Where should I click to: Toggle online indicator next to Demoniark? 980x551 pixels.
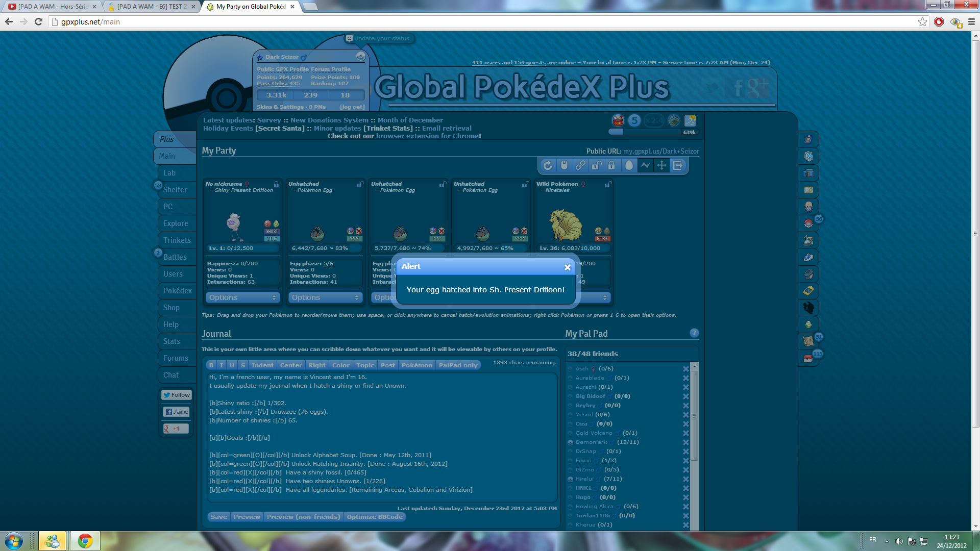click(570, 442)
